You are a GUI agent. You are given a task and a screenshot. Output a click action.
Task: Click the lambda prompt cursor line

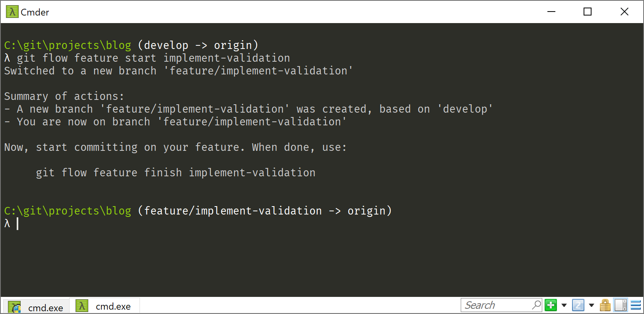pos(11,224)
